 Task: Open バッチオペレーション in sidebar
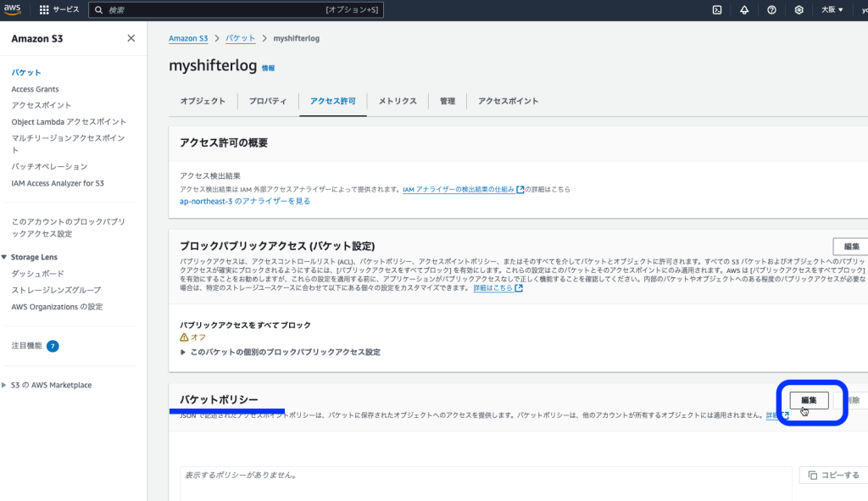point(49,167)
